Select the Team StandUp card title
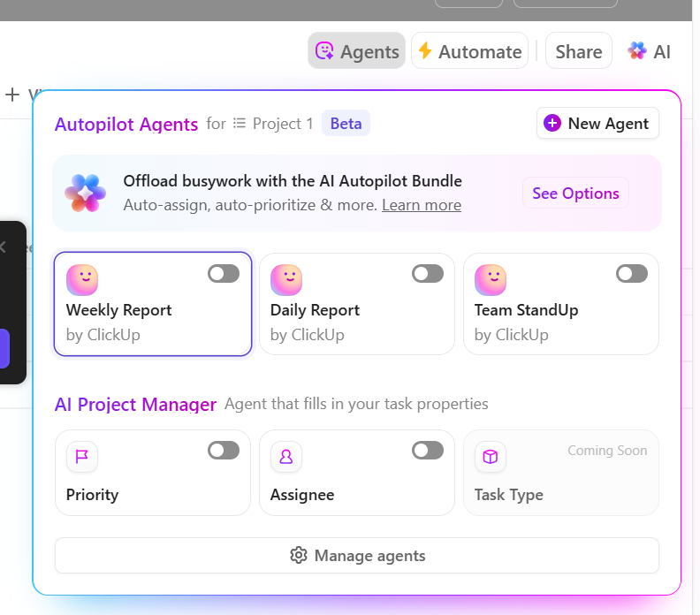This screenshot has width=700, height=615. (527, 310)
